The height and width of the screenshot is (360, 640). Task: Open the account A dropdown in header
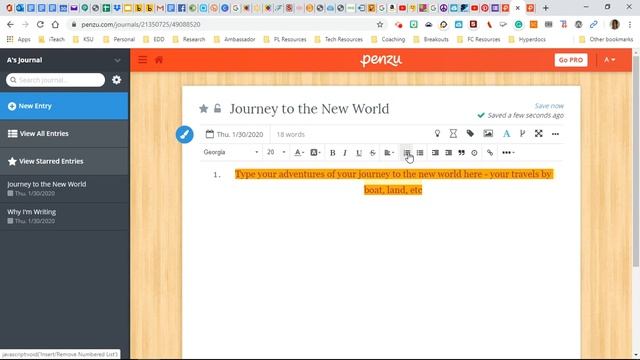coord(610,60)
